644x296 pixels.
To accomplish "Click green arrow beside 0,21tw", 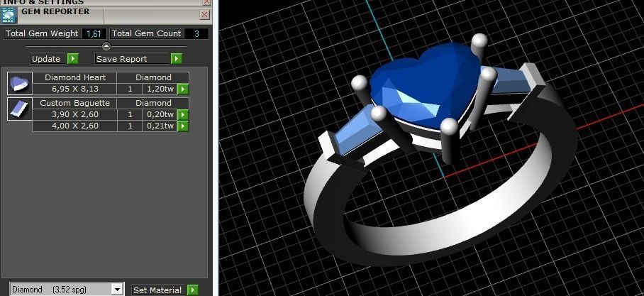I will point(183,126).
